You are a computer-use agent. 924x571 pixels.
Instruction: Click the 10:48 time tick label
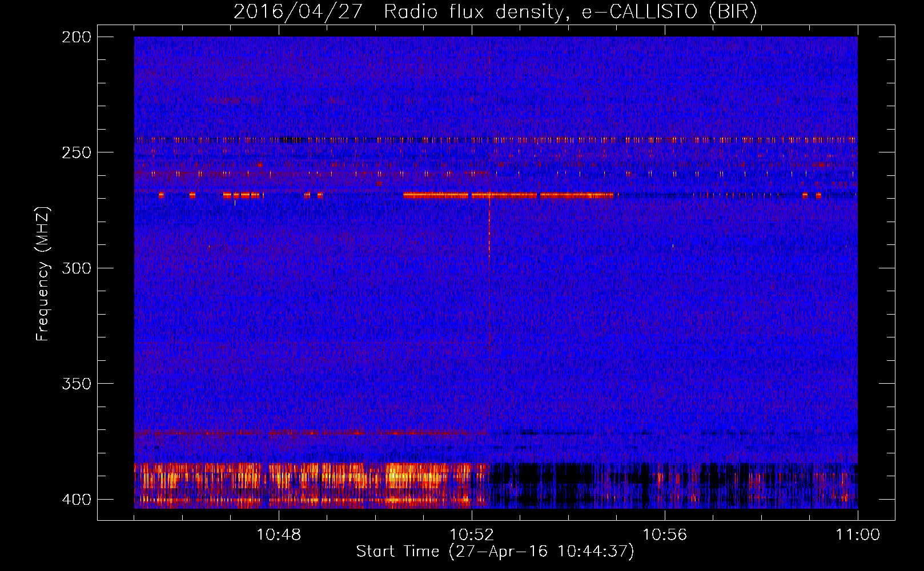(279, 535)
